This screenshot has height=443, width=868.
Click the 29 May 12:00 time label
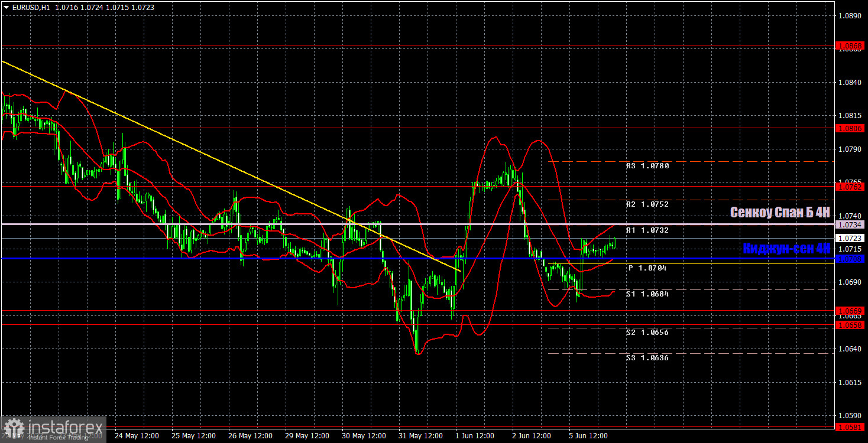click(x=307, y=436)
